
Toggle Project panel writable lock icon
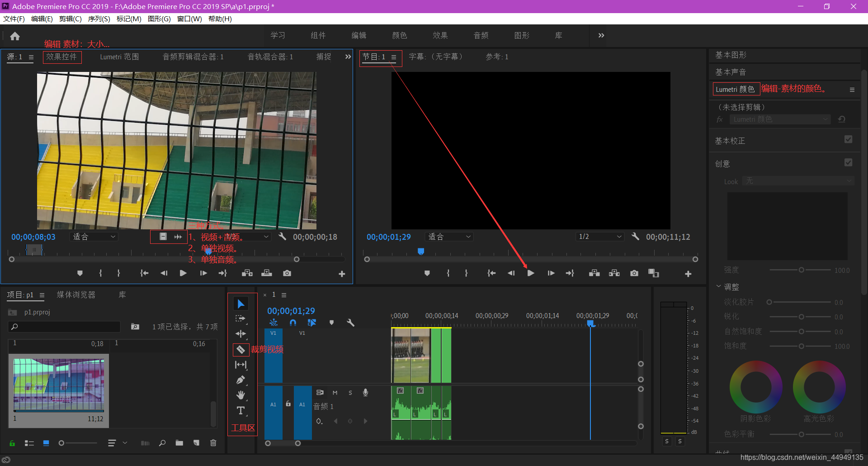coord(12,443)
